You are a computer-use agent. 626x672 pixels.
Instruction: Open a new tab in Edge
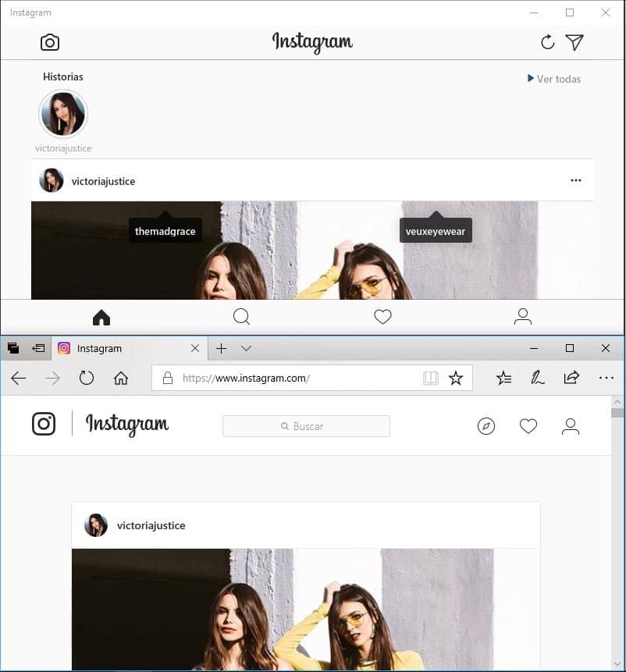222,348
